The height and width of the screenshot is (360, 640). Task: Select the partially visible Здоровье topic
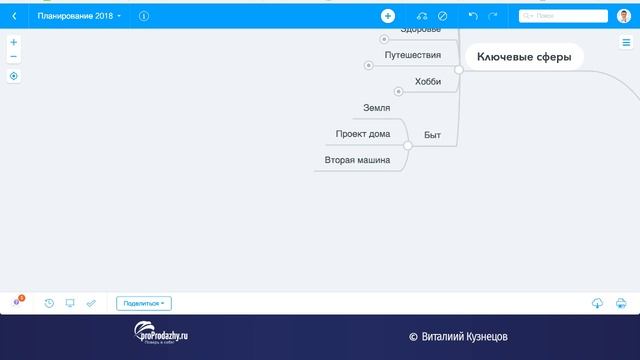[x=420, y=30]
